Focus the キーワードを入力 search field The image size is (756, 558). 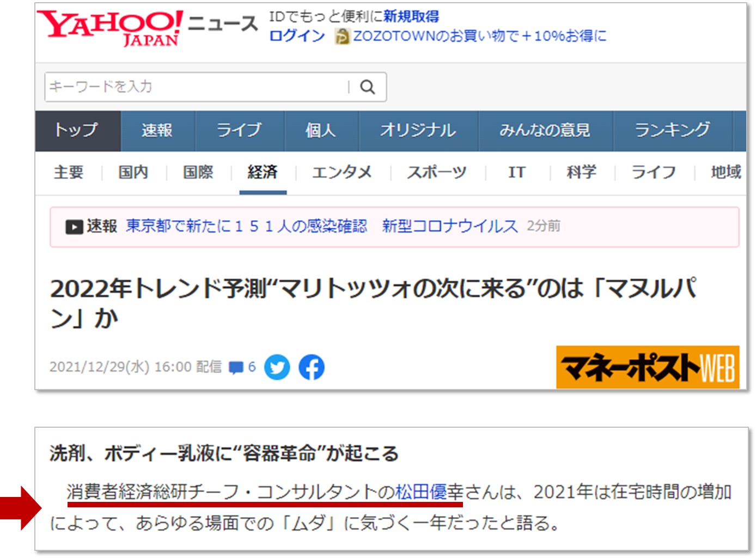tap(196, 87)
